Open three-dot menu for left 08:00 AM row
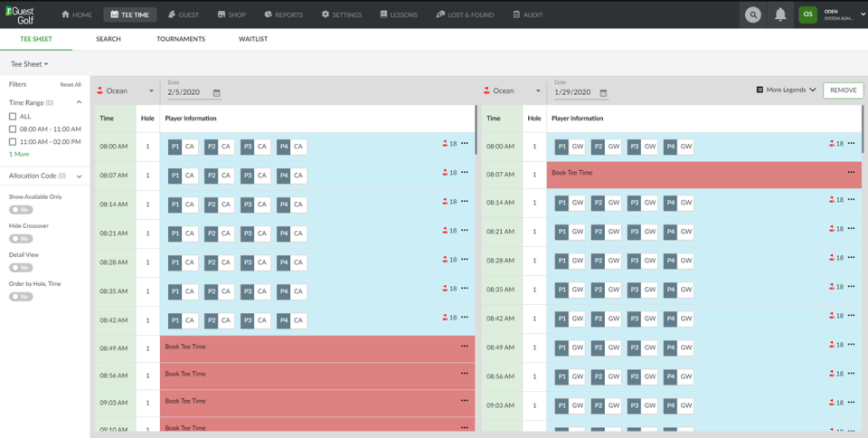Screen dimensions: 868x438 [x=465, y=143]
